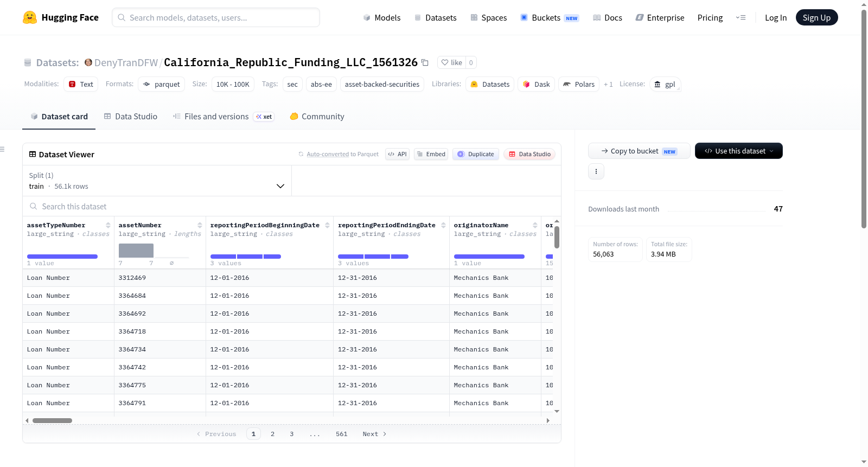This screenshot has height=467, width=868.
Task: Click the DenyTranDFW user avatar
Action: 88,62
